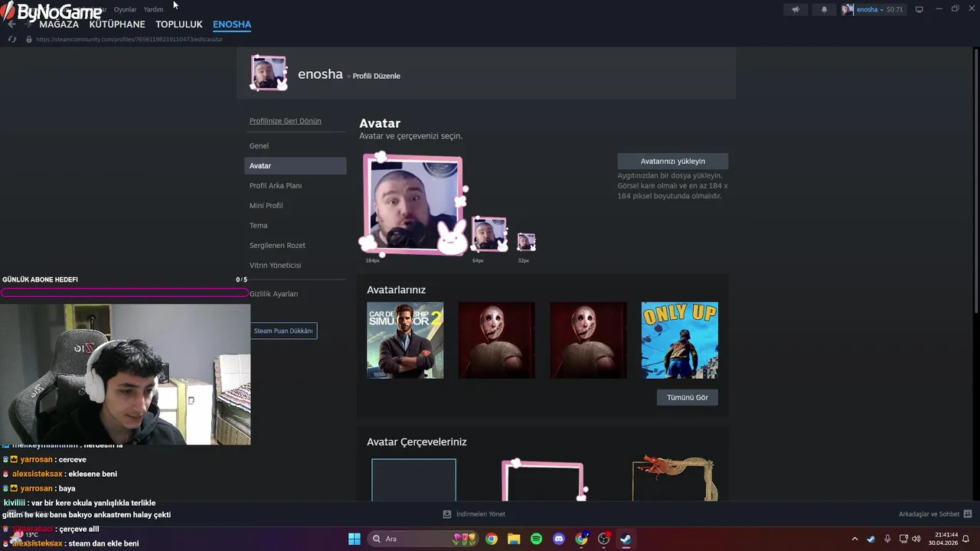Open the volume tray icon

pos(916,539)
